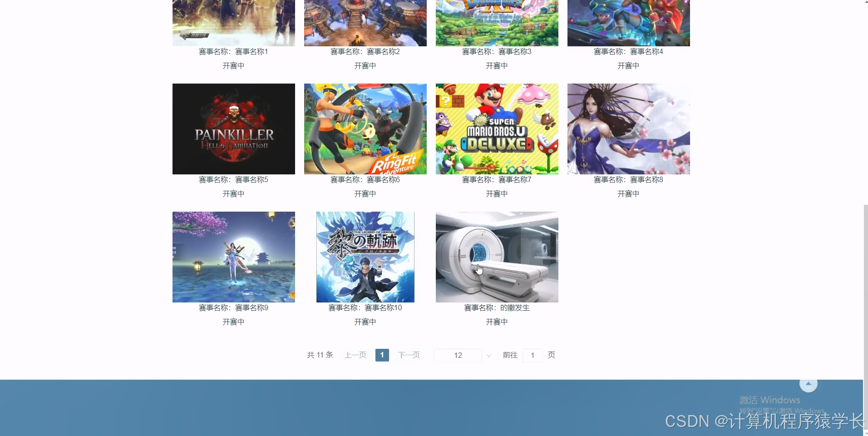Image resolution: width=868 pixels, height=436 pixels.
Task: Focus the 前往 go-to-page input field
Action: [533, 355]
